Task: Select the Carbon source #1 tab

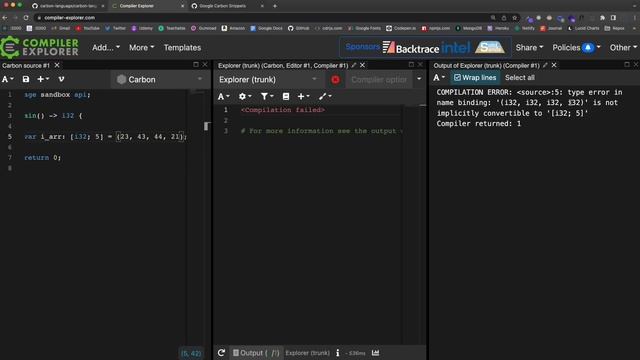Action: pyautogui.click(x=26, y=65)
